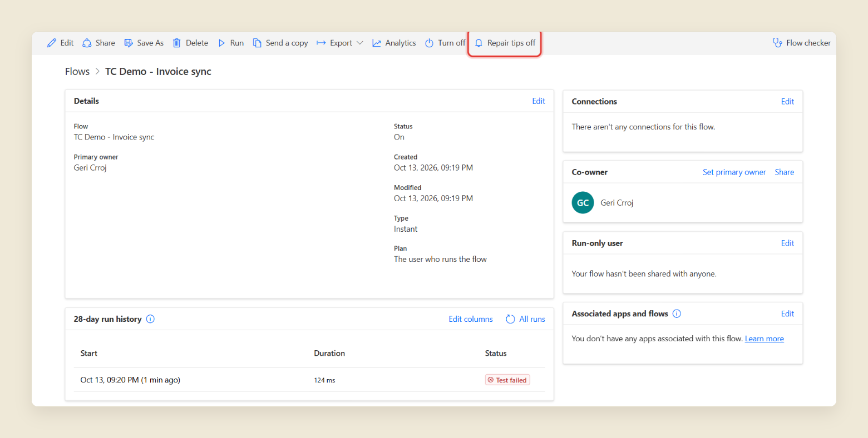Toggle Repair tips off bell button
The height and width of the screenshot is (438, 868).
tap(505, 43)
